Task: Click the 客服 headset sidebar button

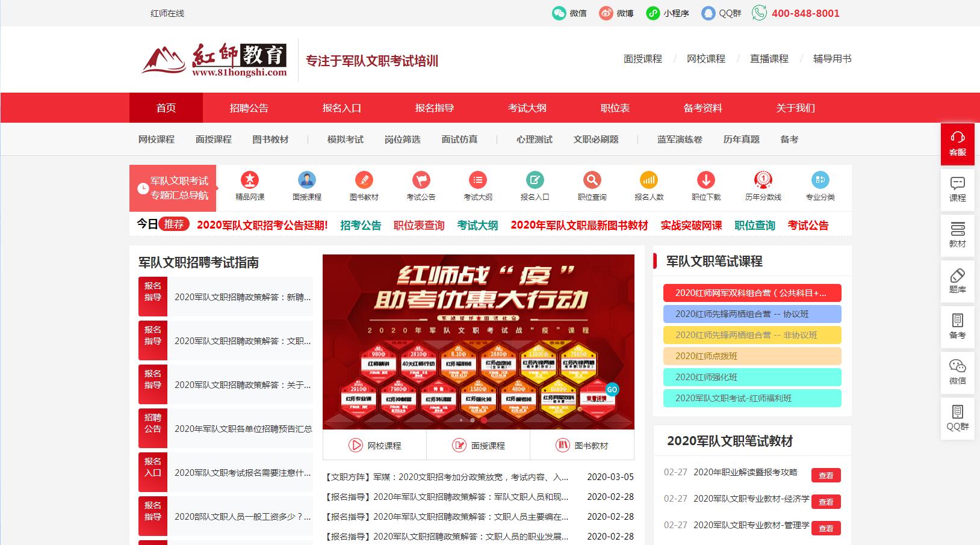Action: pyautogui.click(x=957, y=144)
